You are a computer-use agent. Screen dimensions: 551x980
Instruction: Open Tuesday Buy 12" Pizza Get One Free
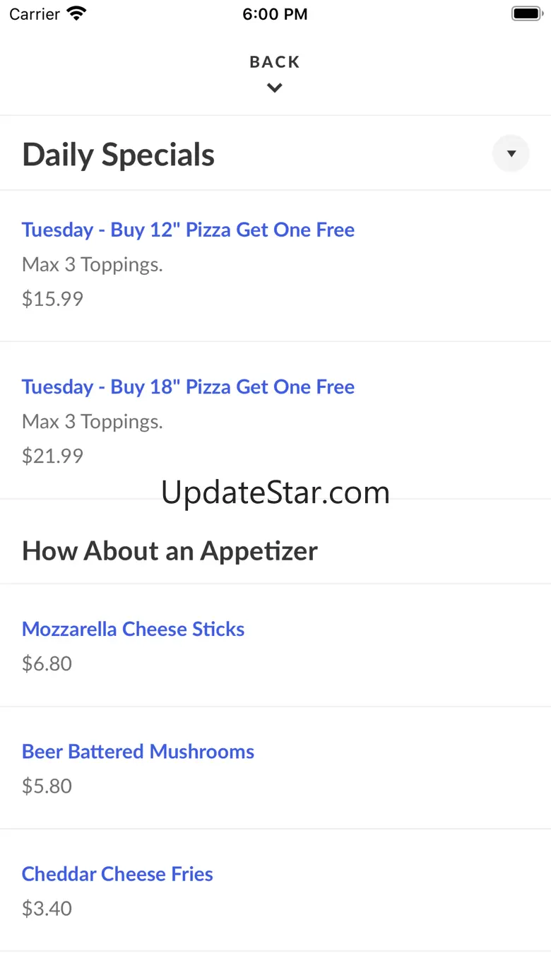188,230
